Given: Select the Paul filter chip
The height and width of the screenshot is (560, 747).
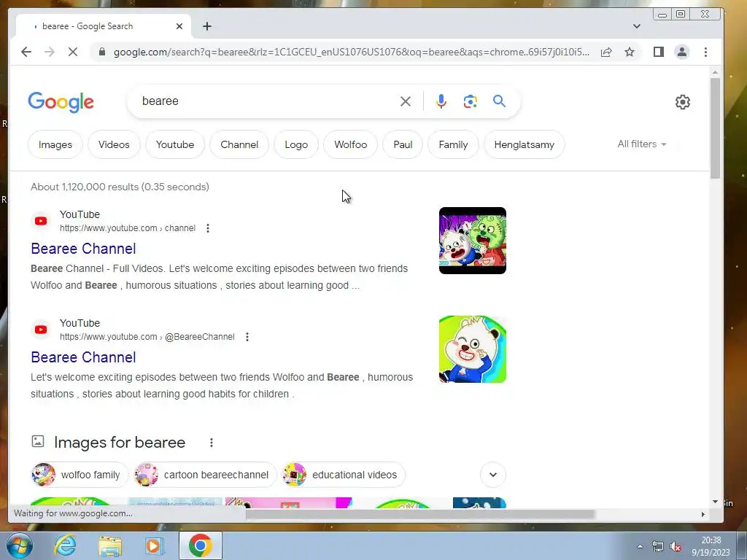Looking at the screenshot, I should pyautogui.click(x=403, y=144).
